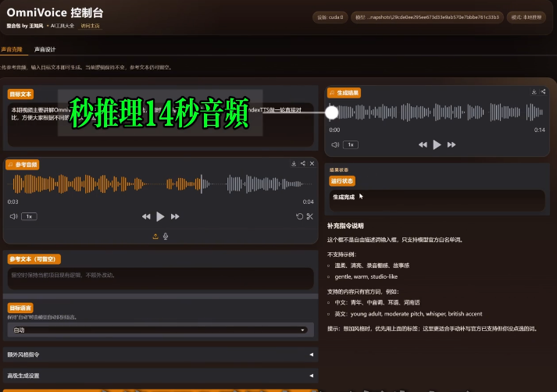
Task: Click the OmniVoice 控制台 title
Action: 55,12
